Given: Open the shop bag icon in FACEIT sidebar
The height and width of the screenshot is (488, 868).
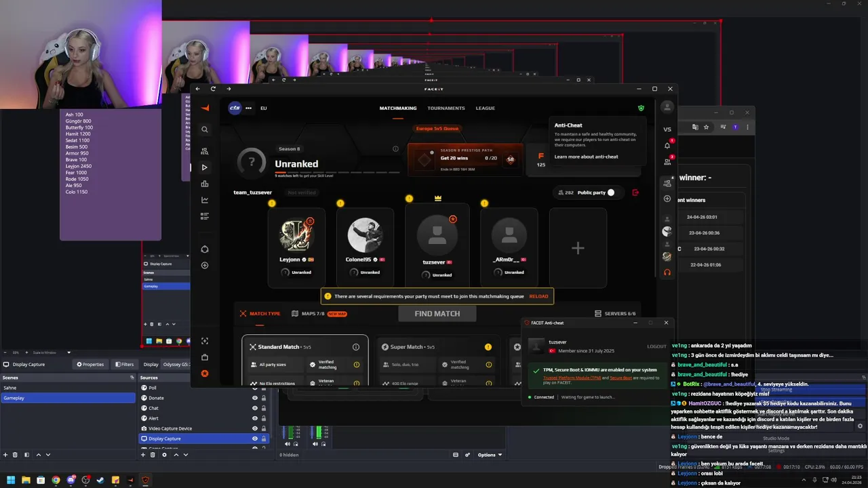Looking at the screenshot, I should click(x=205, y=357).
